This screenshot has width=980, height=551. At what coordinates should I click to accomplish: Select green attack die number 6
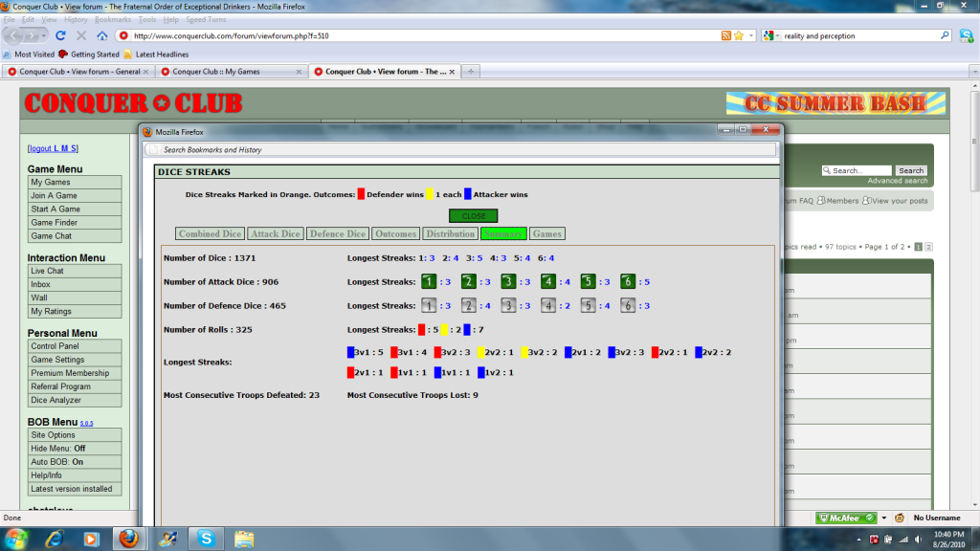[x=628, y=282]
